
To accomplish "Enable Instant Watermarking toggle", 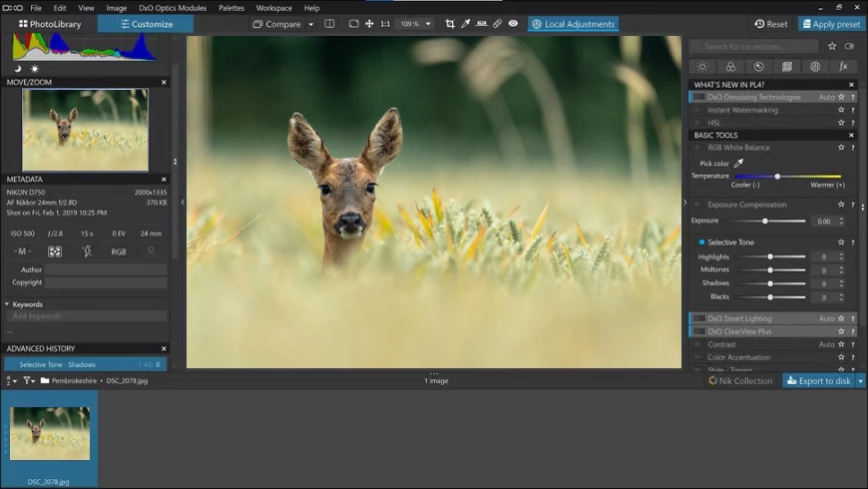I will (699, 110).
